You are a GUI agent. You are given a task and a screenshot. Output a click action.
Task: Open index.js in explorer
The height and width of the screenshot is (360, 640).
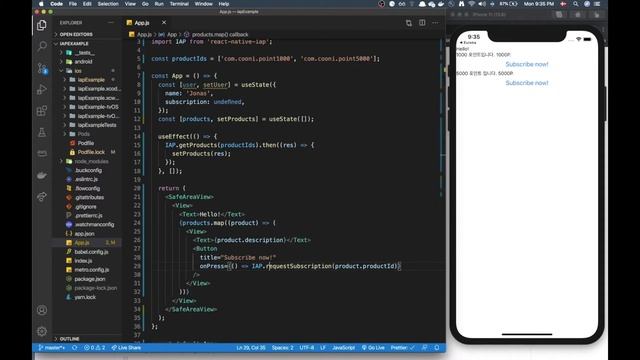[x=83, y=261]
